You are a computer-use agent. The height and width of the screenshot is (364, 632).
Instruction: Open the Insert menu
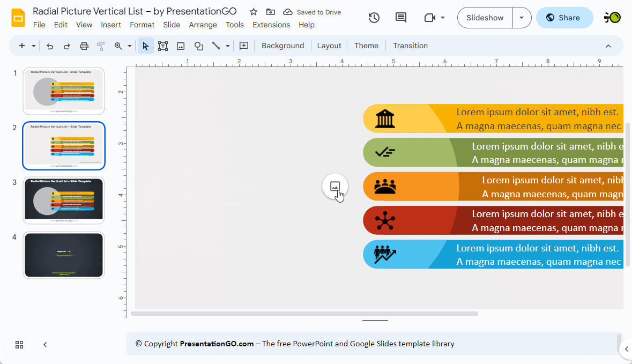[x=111, y=25]
